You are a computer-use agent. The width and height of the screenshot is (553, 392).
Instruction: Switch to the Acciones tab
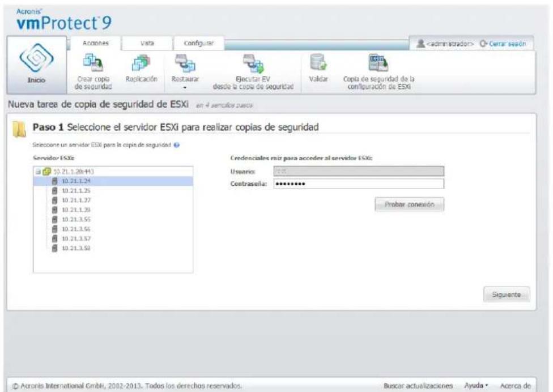click(96, 43)
